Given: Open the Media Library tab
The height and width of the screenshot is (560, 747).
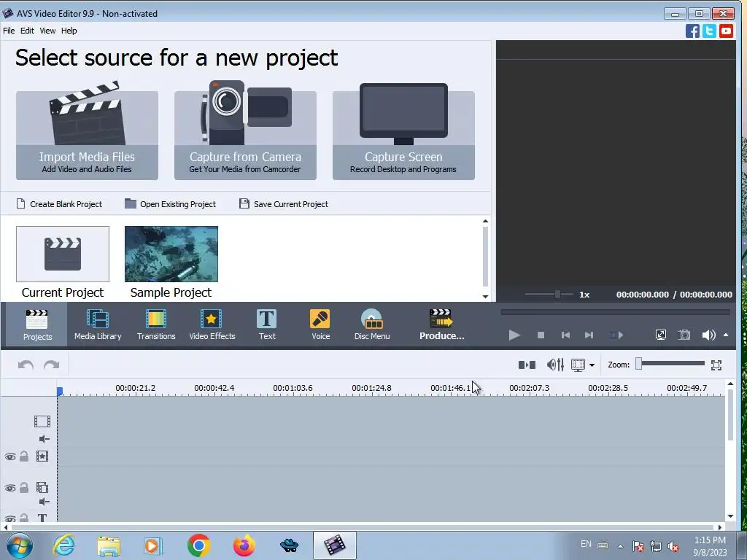Looking at the screenshot, I should click(98, 324).
